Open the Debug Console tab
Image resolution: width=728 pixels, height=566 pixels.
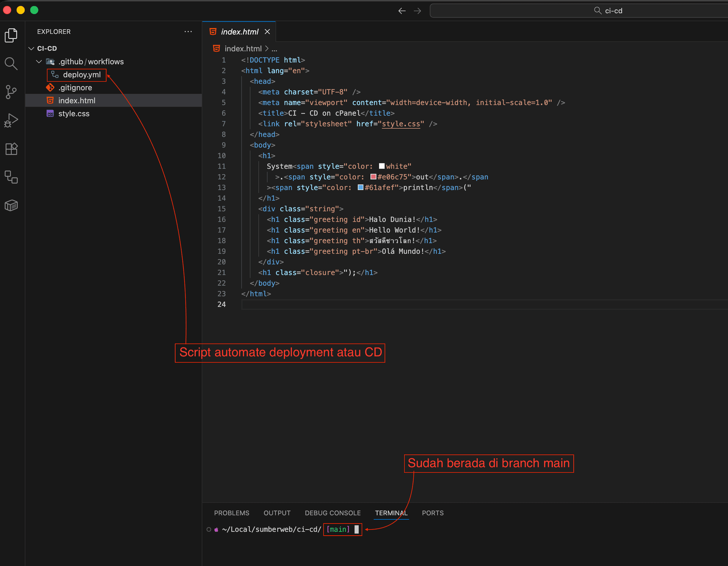click(333, 513)
